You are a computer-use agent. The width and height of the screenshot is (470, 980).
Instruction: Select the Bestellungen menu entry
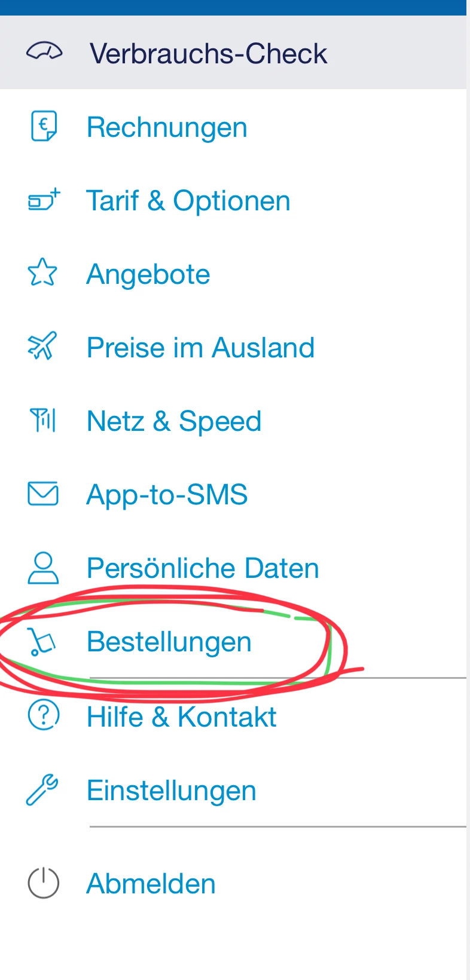[169, 642]
